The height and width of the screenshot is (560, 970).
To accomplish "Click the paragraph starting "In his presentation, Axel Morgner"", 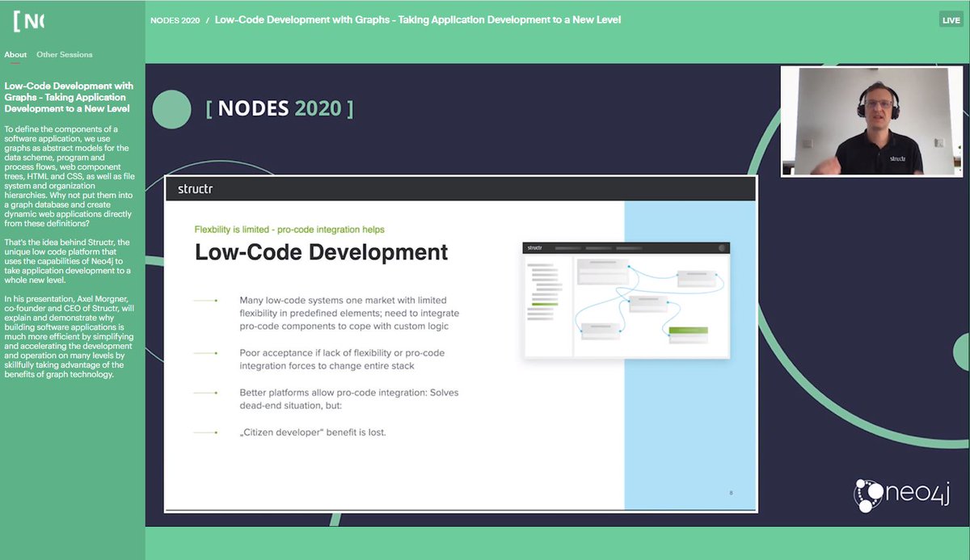I will [69, 337].
